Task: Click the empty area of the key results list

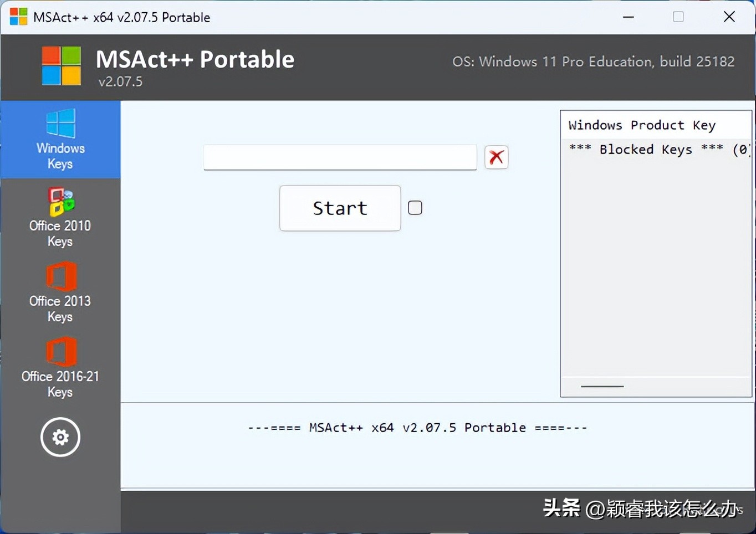Action: pos(654,266)
